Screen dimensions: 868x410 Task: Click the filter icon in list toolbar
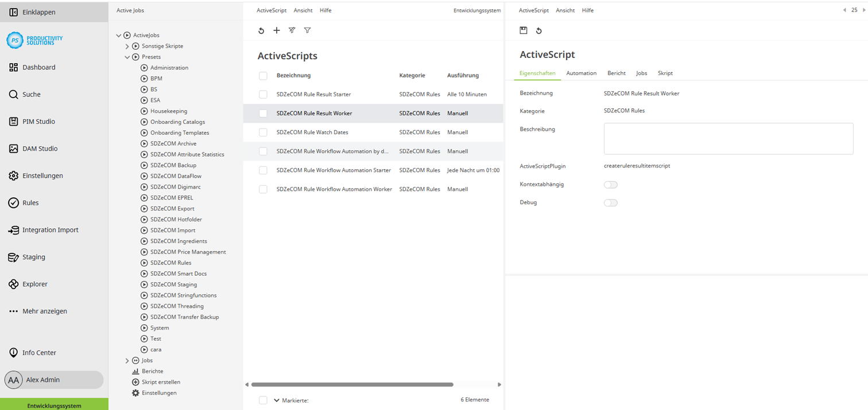(x=307, y=30)
